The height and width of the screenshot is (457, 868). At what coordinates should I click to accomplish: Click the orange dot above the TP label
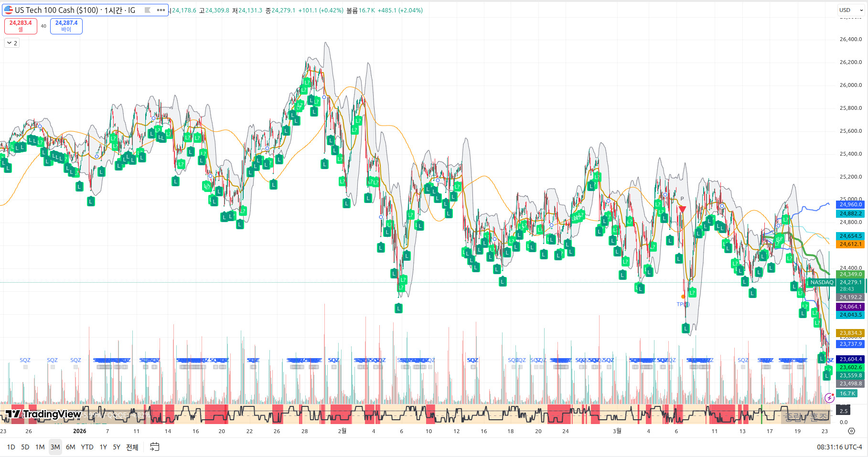click(x=683, y=297)
